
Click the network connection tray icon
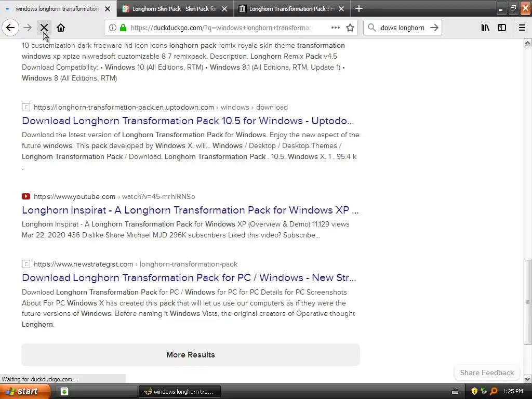(484, 391)
